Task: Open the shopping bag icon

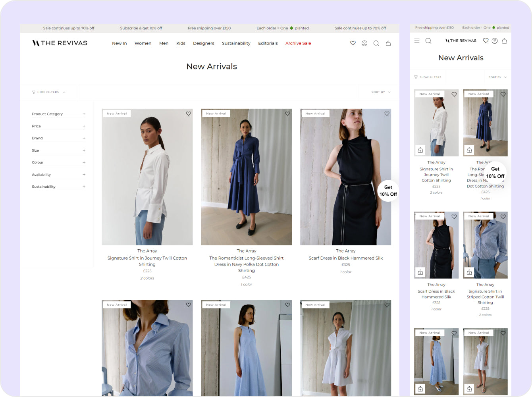Action: click(388, 43)
